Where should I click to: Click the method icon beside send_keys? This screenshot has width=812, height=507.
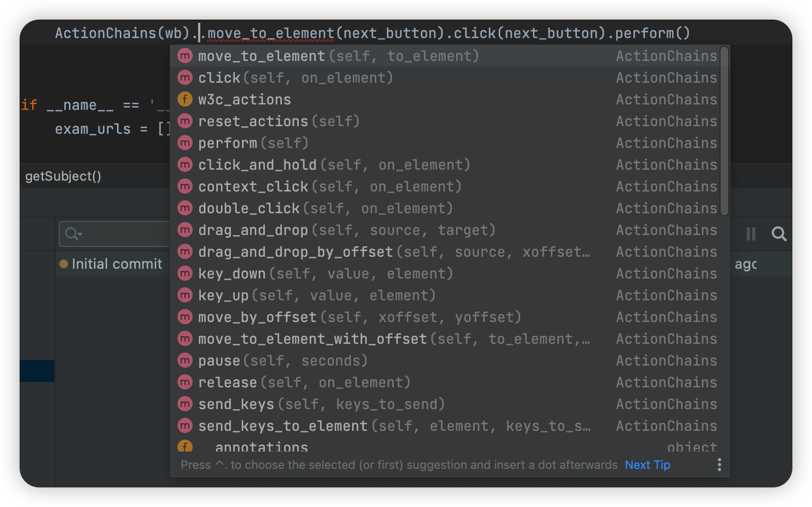point(185,404)
